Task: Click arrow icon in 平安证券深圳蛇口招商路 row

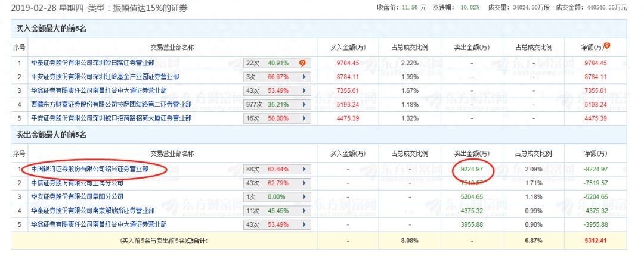Action: 304,118
